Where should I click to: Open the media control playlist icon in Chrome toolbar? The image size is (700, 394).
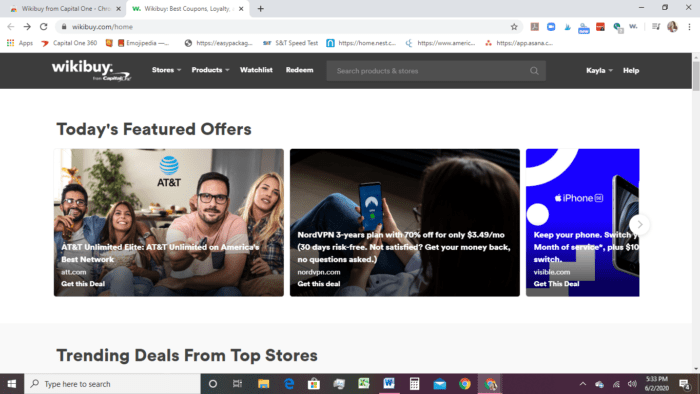click(x=656, y=27)
